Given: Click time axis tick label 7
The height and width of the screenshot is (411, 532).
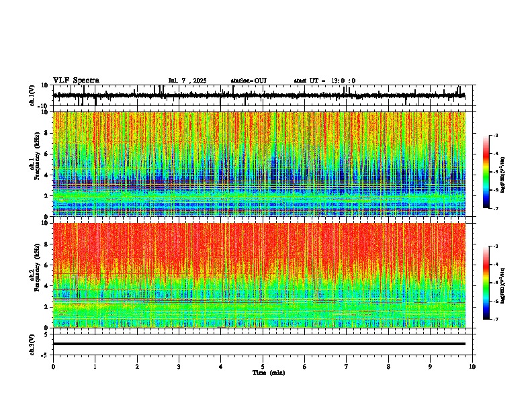Looking at the screenshot, I should pos(347,367).
